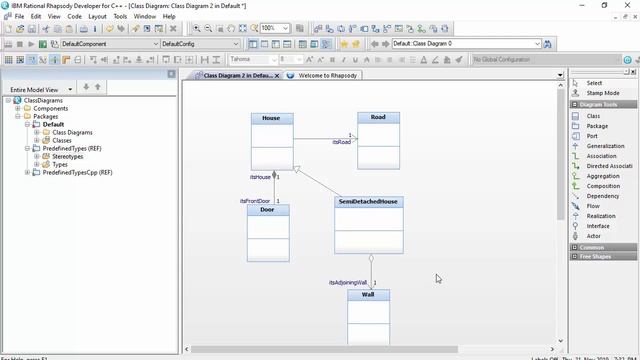
Task: Close the Class Diagram 2 tab
Action: click(277, 76)
